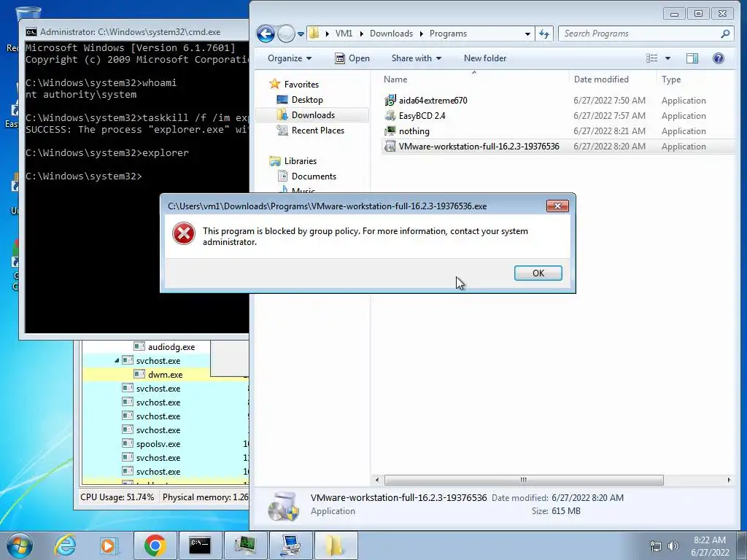Minimize the Explorer Programs window
The image size is (747, 560).
(x=674, y=13)
